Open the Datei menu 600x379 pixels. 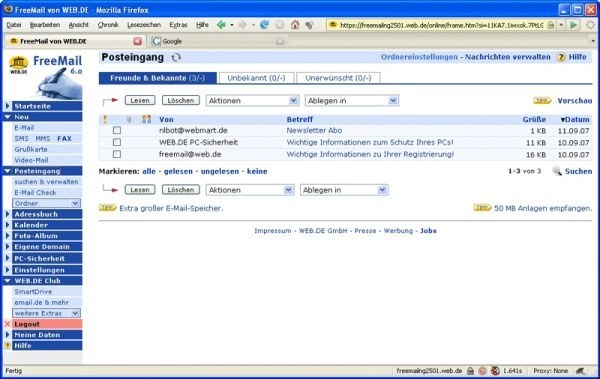click(x=14, y=25)
